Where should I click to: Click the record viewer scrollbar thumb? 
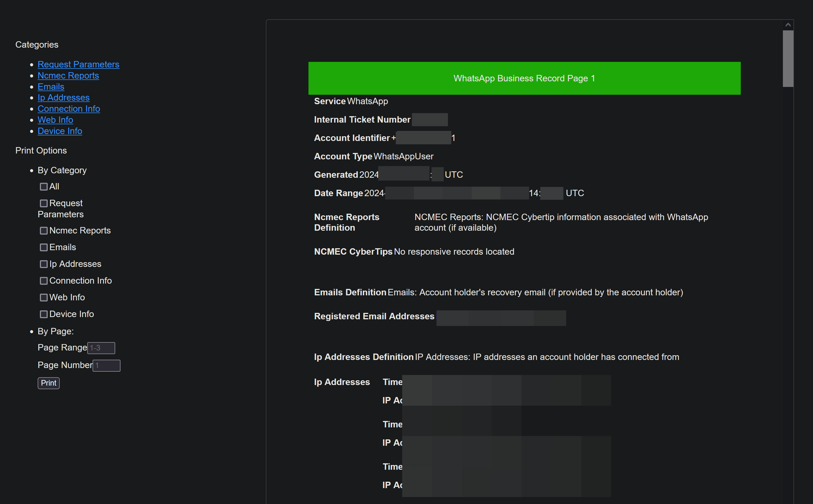point(788,58)
